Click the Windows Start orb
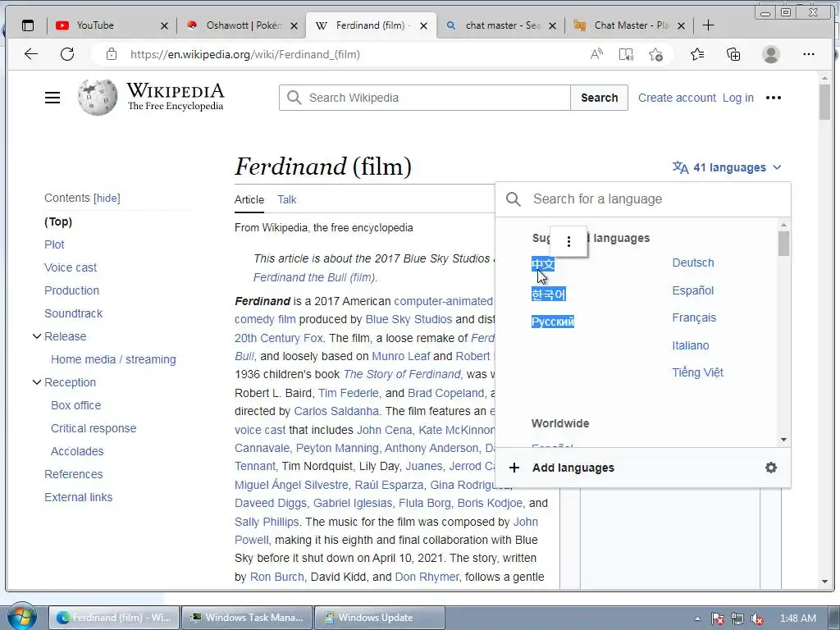This screenshot has height=630, width=840. (x=22, y=618)
